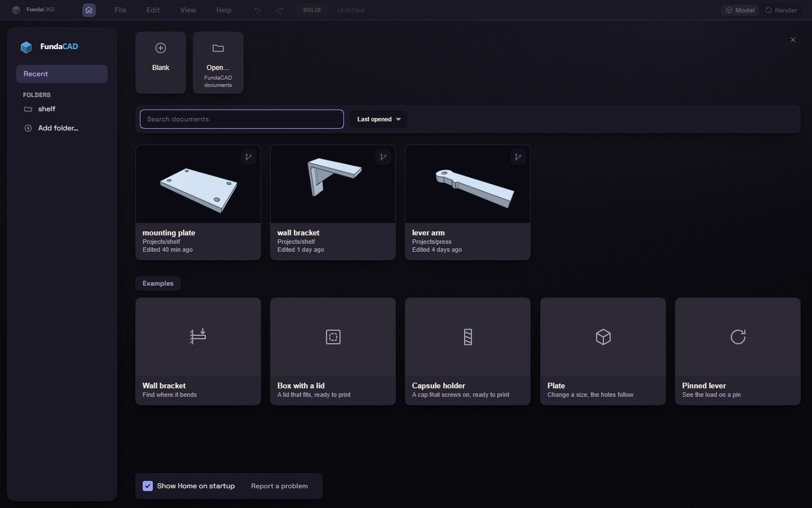Click the Open... FundaCAD documents button
The height and width of the screenshot is (508, 812).
[x=218, y=63]
